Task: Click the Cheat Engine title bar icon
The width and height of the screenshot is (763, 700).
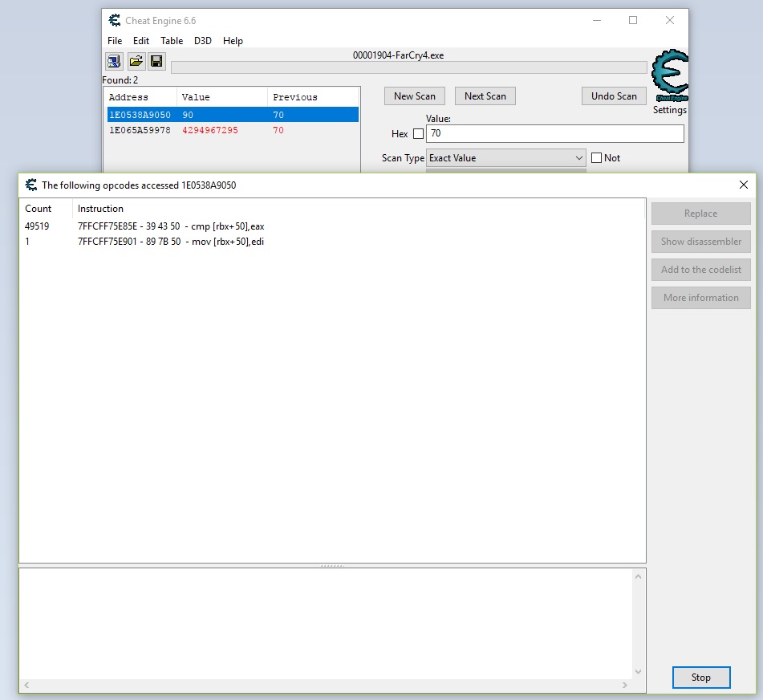Action: tap(115, 20)
